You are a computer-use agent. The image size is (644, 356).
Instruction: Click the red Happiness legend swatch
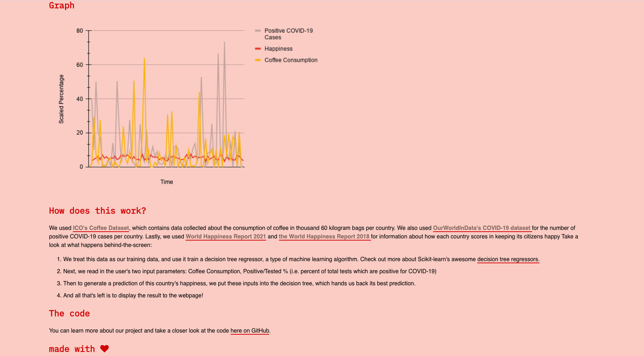point(258,49)
